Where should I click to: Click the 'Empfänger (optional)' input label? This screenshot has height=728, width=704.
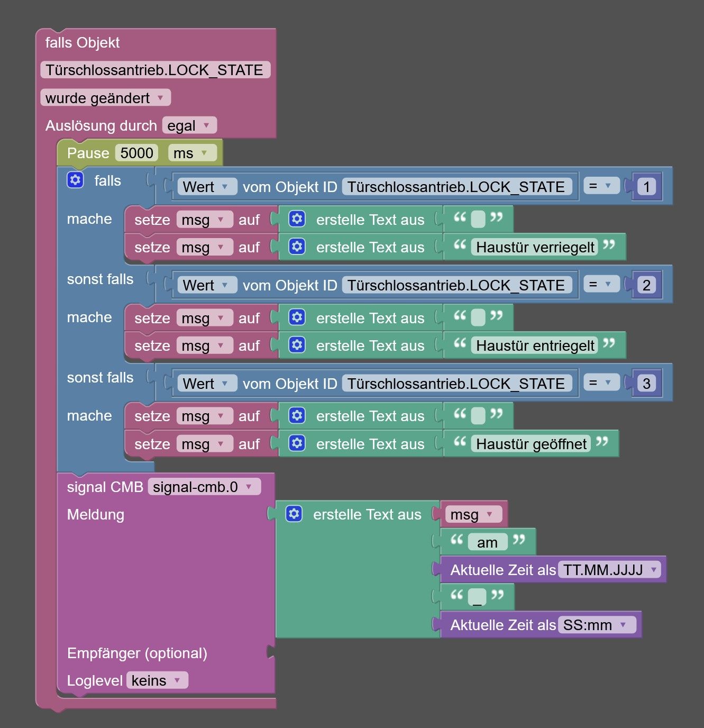(x=137, y=653)
